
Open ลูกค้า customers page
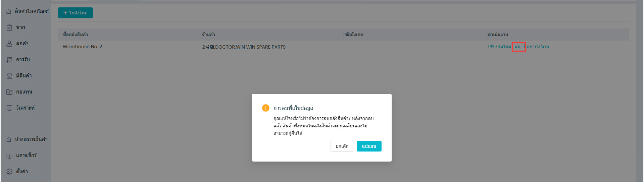22,44
